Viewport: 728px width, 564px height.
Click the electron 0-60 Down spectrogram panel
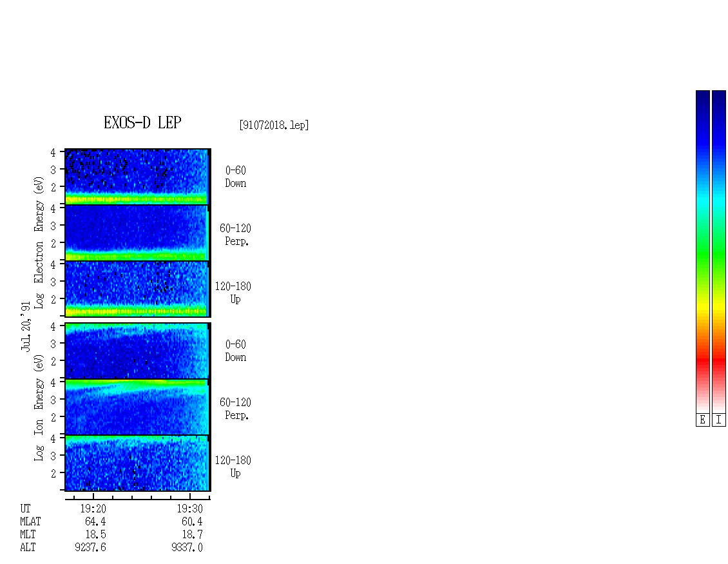tap(138, 177)
